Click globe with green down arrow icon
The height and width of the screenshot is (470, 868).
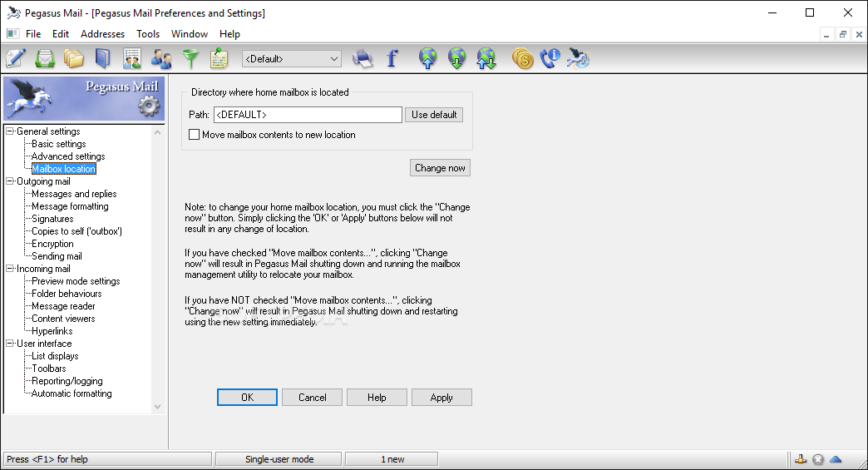click(x=456, y=58)
